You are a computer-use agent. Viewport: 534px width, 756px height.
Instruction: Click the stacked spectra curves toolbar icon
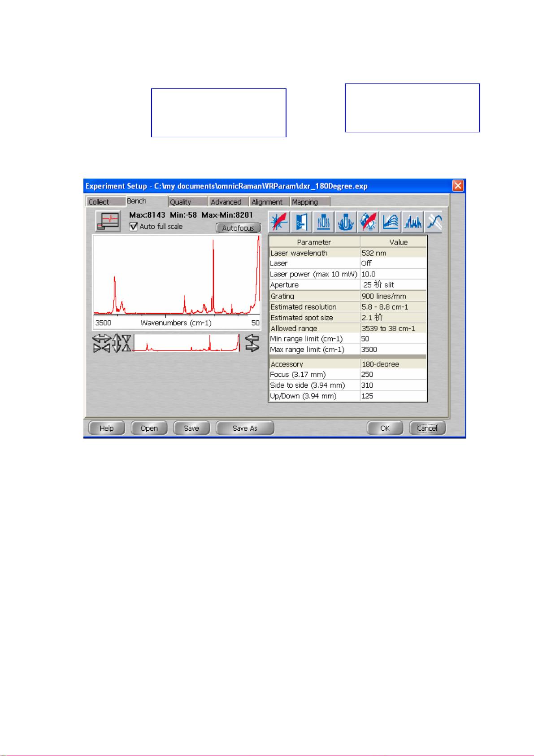(x=391, y=222)
